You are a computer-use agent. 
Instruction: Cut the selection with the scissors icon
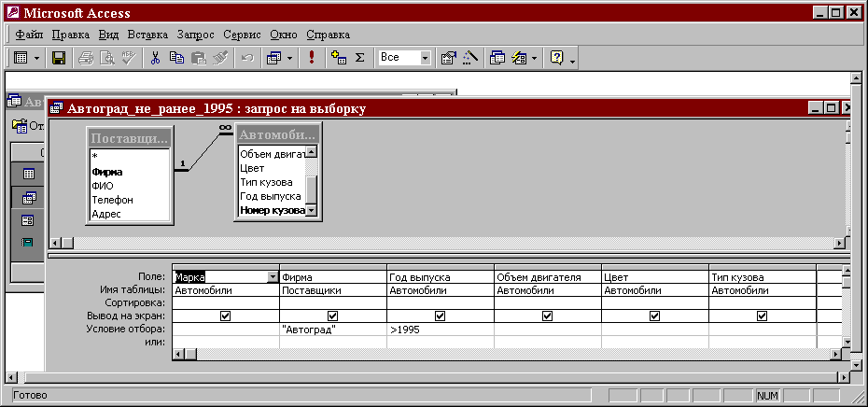pyautogui.click(x=156, y=58)
